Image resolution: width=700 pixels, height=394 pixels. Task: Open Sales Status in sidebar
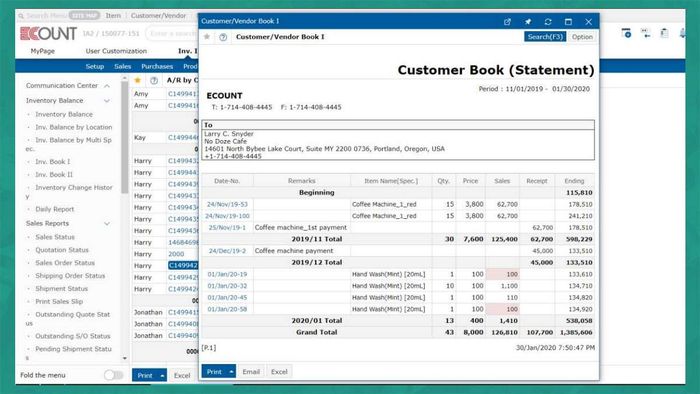(x=55, y=237)
